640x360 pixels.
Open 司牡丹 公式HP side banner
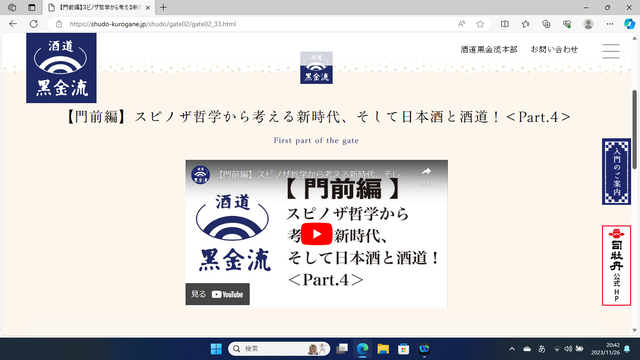point(616,265)
